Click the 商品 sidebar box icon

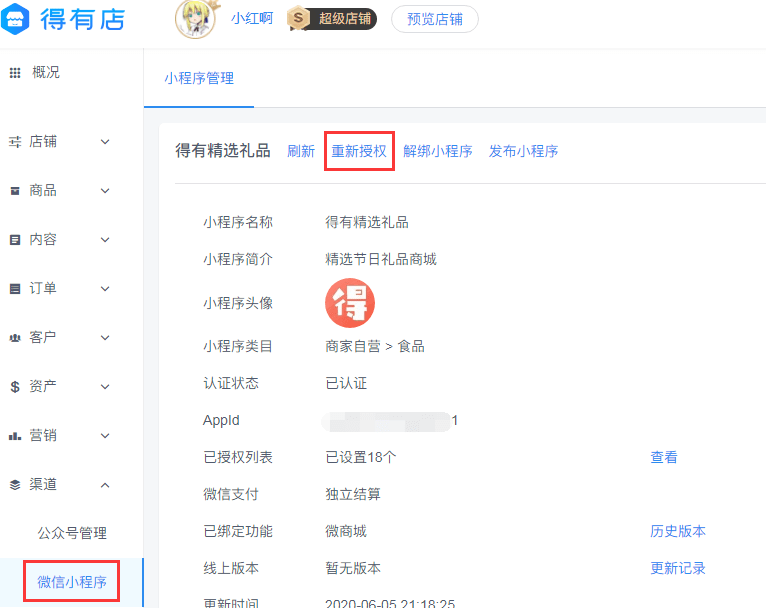click(x=15, y=191)
